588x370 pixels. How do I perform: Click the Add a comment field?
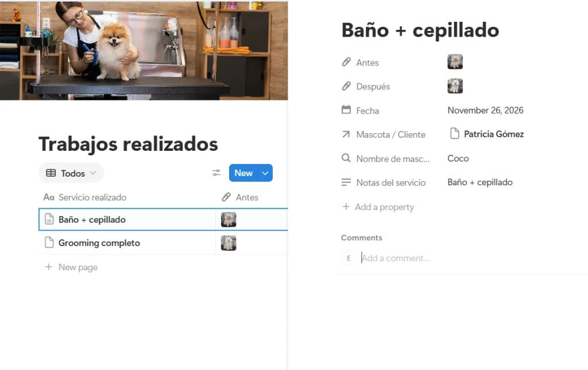tap(396, 258)
